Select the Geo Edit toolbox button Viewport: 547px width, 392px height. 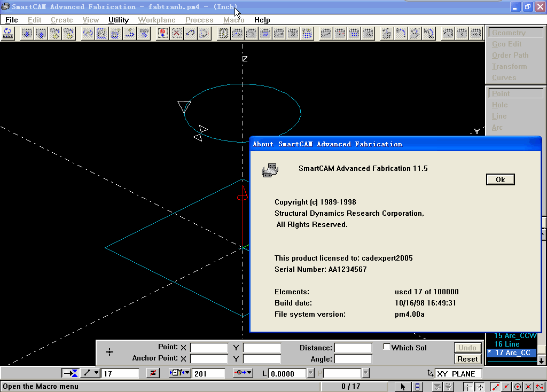(506, 44)
